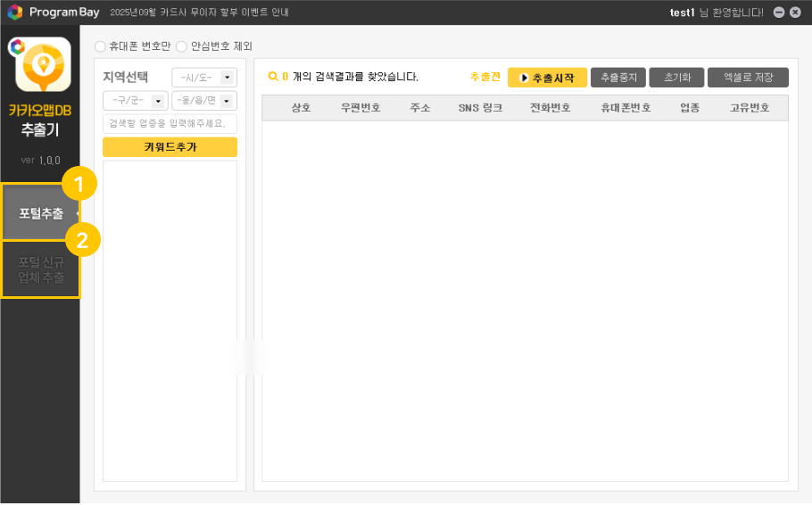Minimize the window using the title bar button

[x=779, y=12]
